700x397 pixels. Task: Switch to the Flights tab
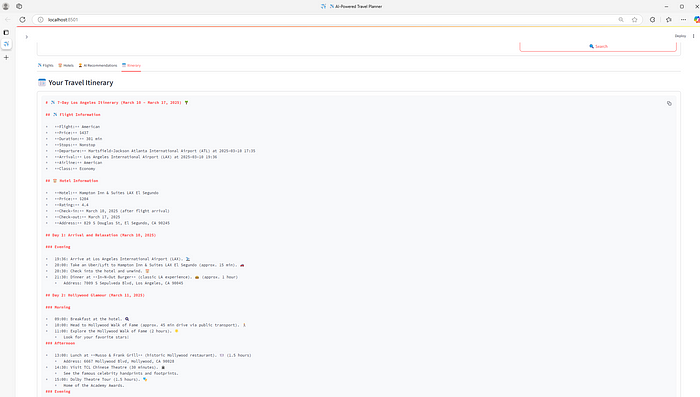(46, 65)
